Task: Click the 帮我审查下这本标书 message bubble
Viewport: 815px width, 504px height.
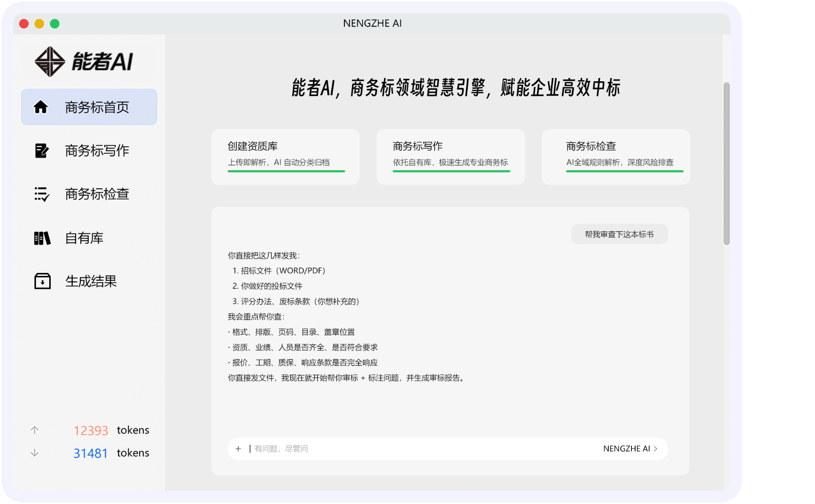Action: click(619, 234)
